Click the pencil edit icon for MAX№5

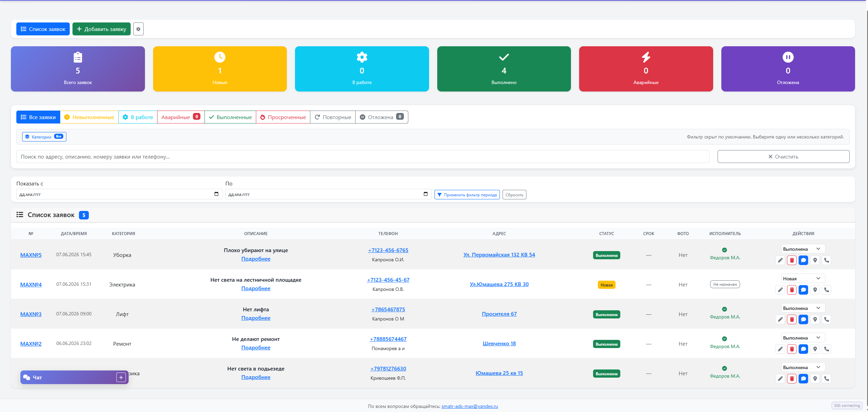780,260
